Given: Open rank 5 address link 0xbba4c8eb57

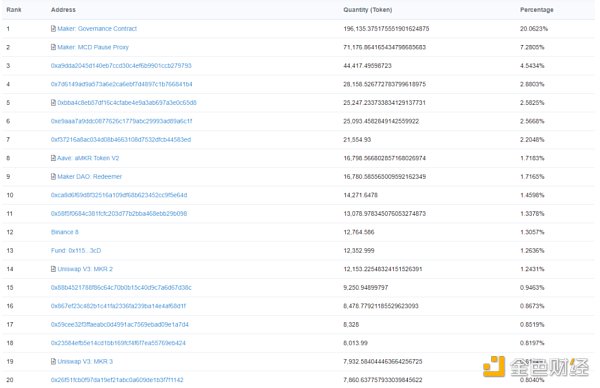Looking at the screenshot, I should click(x=127, y=103).
